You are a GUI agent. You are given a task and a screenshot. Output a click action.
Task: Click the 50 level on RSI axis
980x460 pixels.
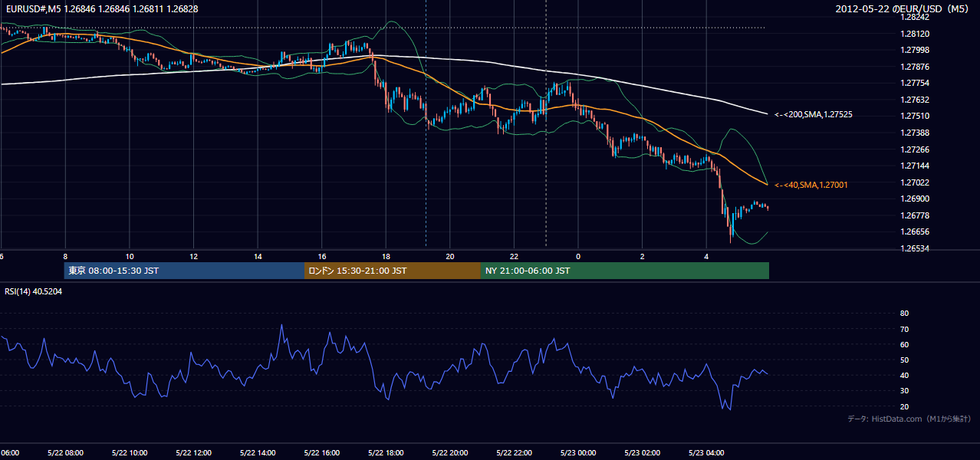904,360
